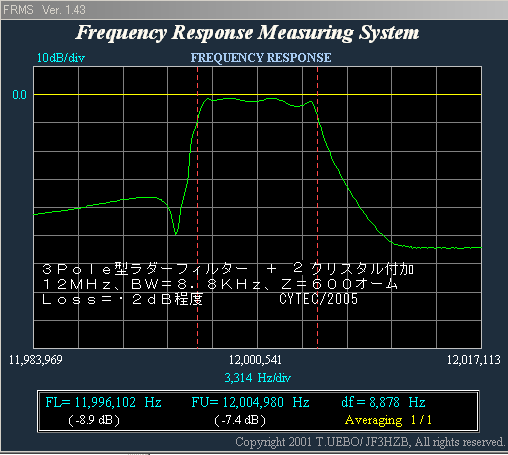This screenshot has width=508, height=455.
Task: Click the yellow 0.0 dB reference line
Action: click(257, 95)
